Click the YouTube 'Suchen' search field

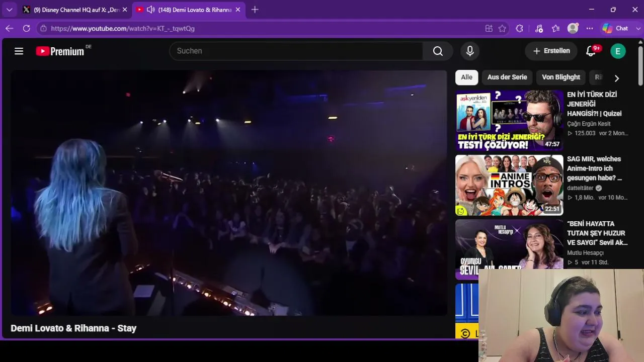296,51
